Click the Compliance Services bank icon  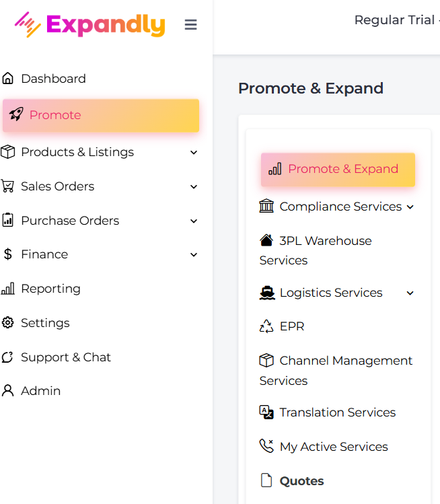(x=267, y=207)
